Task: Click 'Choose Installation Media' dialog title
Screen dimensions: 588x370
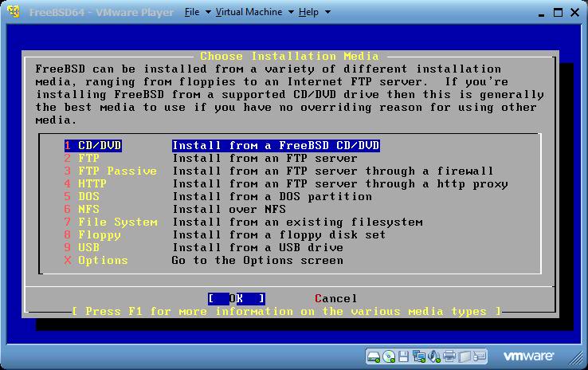Action: pyautogui.click(x=289, y=57)
